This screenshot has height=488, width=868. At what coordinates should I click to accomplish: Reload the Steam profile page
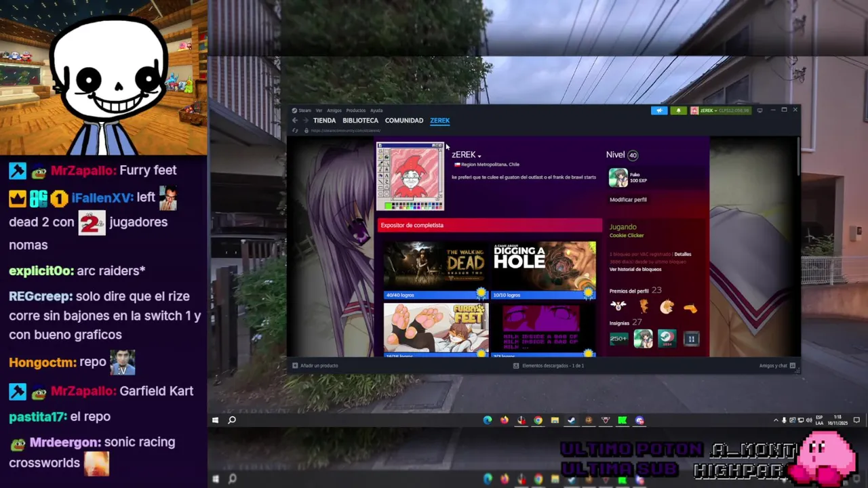[296, 130]
